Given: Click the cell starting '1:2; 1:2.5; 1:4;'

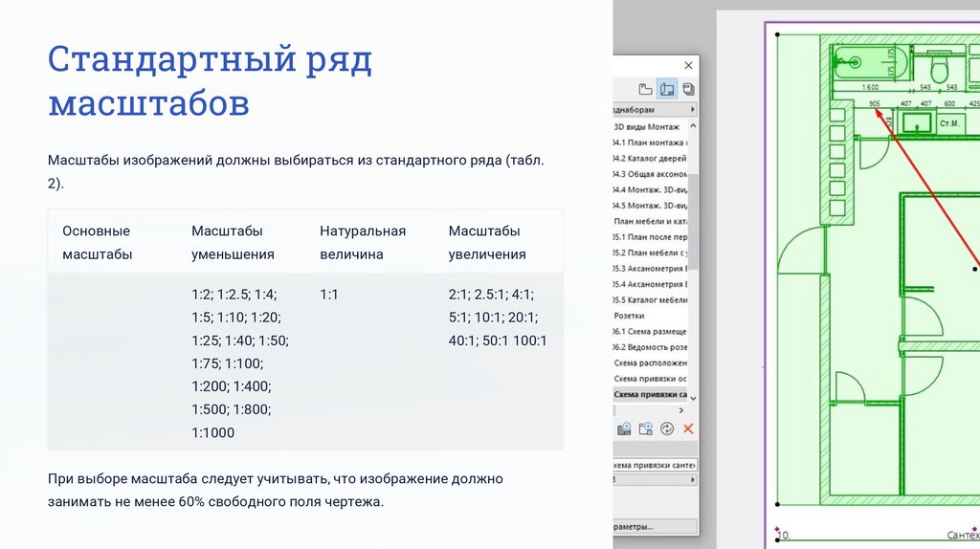Looking at the screenshot, I should point(240,363).
